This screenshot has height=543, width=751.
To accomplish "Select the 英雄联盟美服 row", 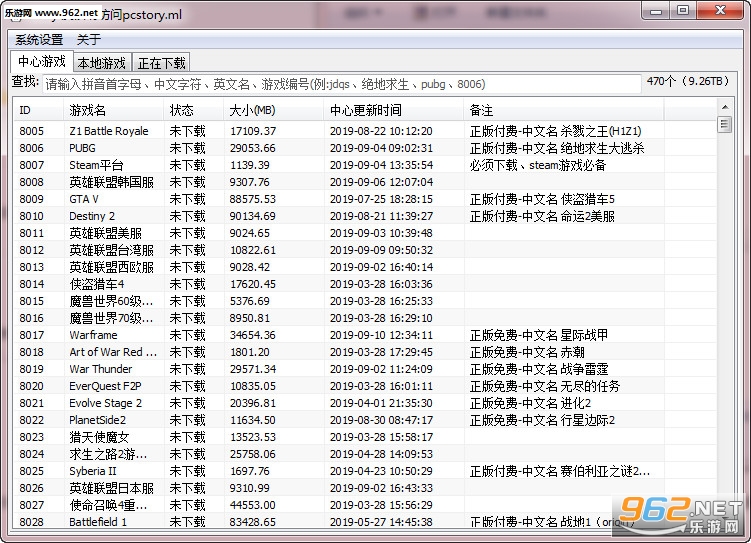I will [x=365, y=233].
